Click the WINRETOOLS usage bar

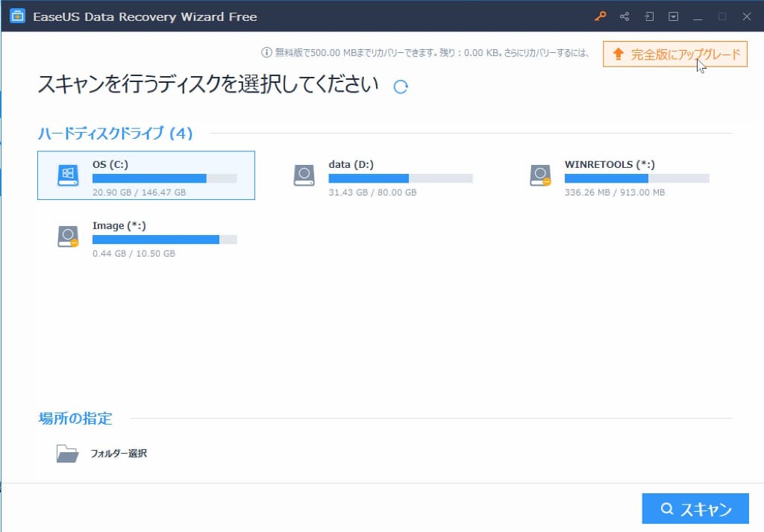tap(637, 178)
